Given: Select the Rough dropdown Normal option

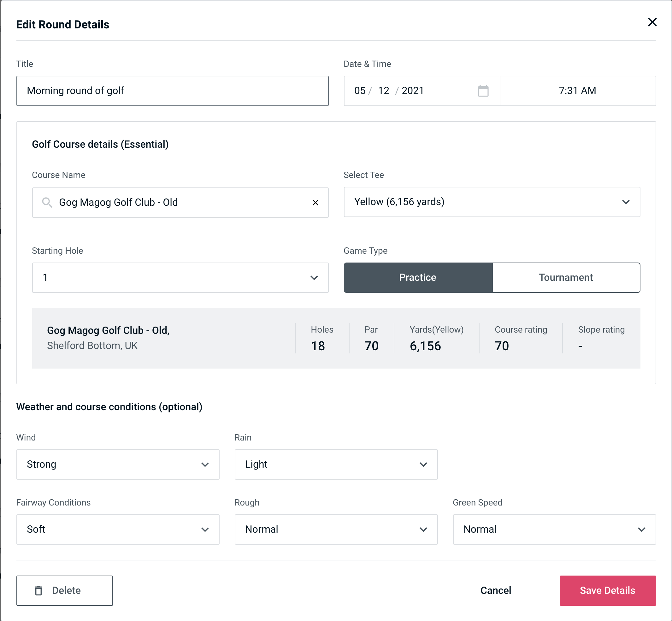Looking at the screenshot, I should pos(337,529).
